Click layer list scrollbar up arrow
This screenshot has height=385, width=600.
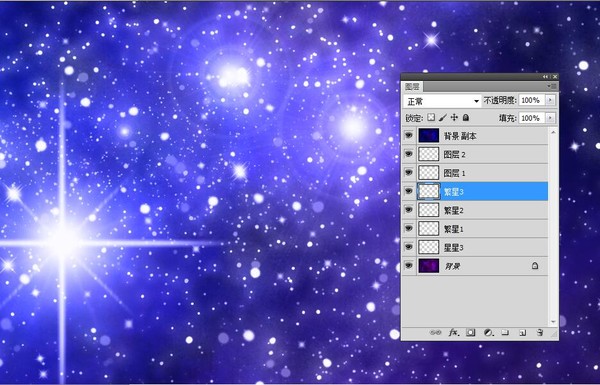[553, 132]
